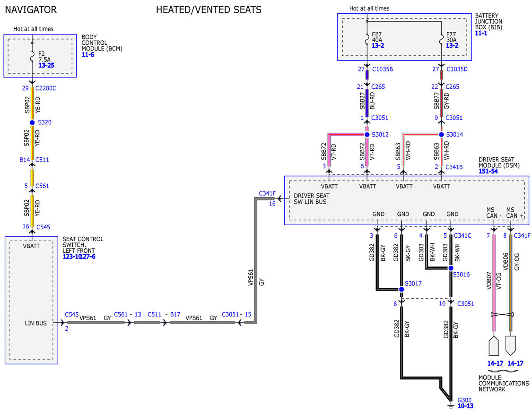The width and height of the screenshot is (532, 411).
Task: Click the S3016 splice dot
Action: click(451, 268)
